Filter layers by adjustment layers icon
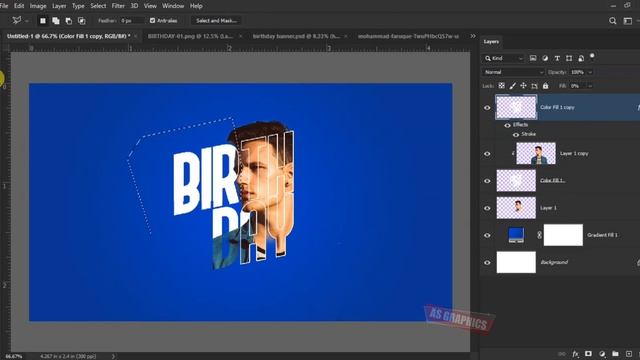 [545, 58]
